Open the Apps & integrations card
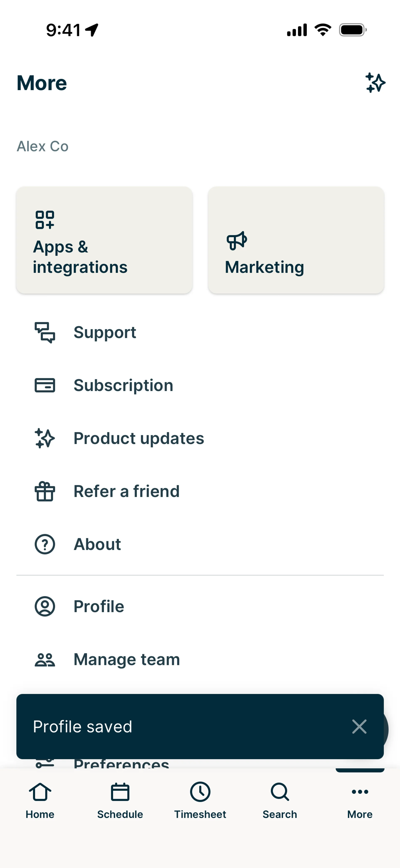The height and width of the screenshot is (868, 400). click(x=104, y=240)
